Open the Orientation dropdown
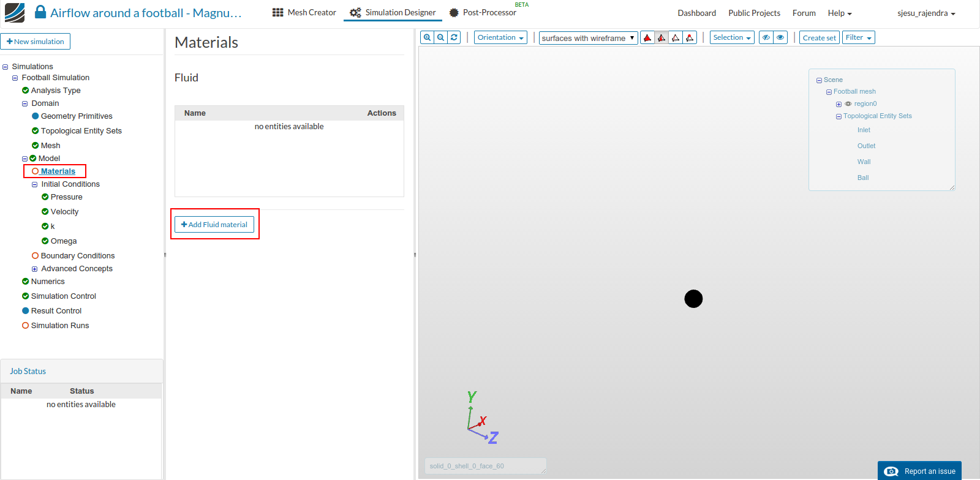The height and width of the screenshot is (480, 980). [500, 37]
